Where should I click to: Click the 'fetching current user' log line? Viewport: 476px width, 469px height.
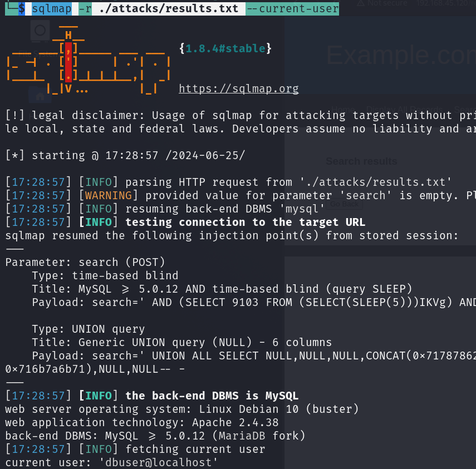tap(195, 449)
